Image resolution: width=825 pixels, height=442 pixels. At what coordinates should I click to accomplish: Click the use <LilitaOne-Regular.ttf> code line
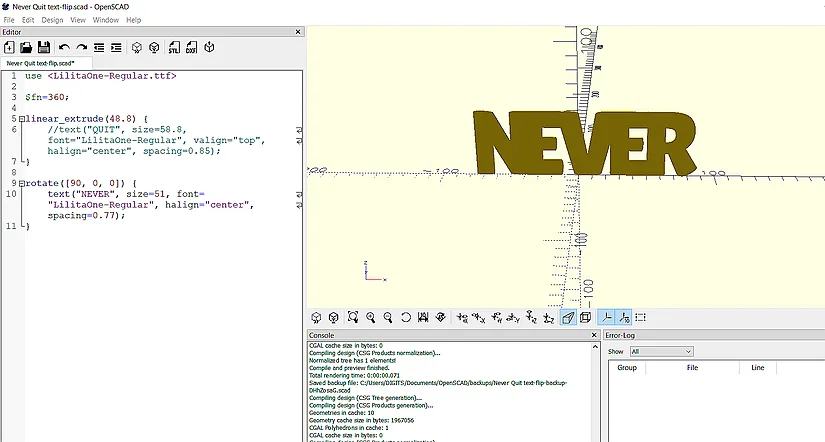click(x=100, y=76)
